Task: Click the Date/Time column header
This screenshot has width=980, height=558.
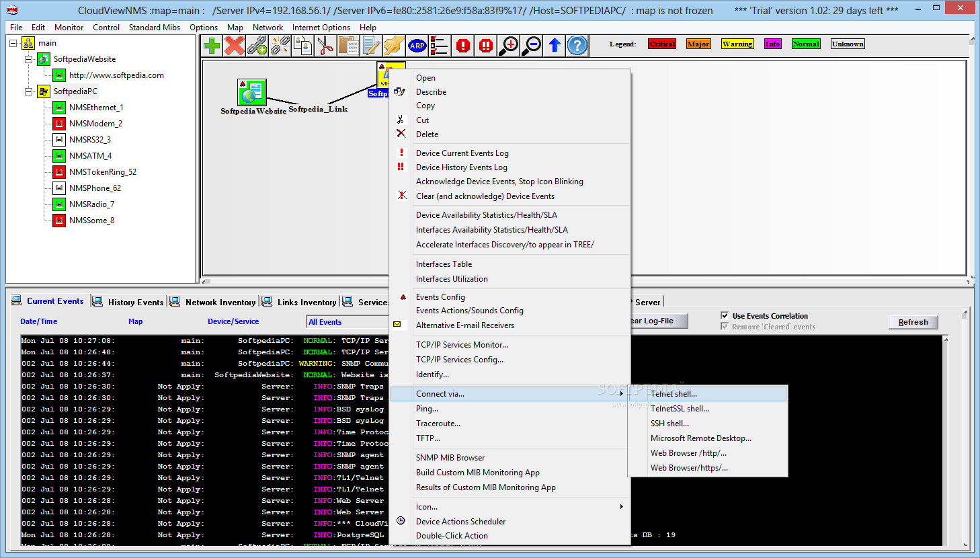Action: pos(39,321)
